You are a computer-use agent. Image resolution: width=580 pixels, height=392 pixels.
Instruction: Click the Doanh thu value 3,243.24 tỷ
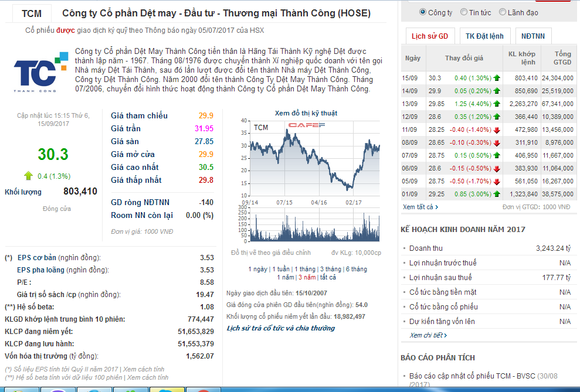[554, 248]
